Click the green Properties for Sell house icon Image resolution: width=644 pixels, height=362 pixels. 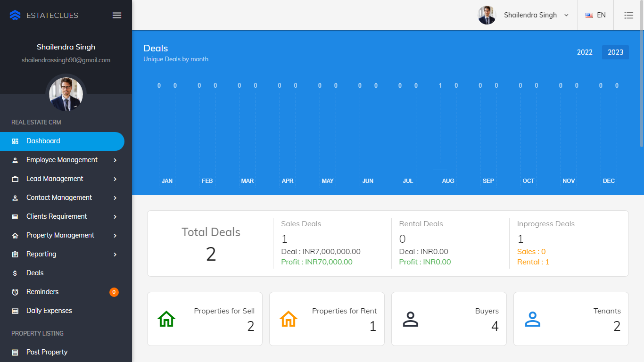click(x=166, y=319)
